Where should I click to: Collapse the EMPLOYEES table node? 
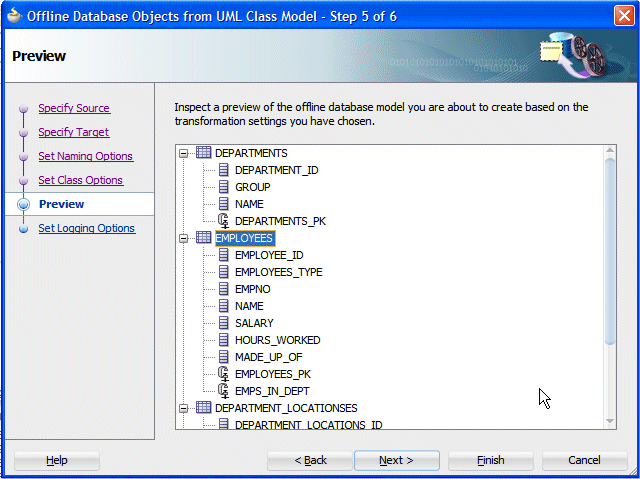pos(184,238)
